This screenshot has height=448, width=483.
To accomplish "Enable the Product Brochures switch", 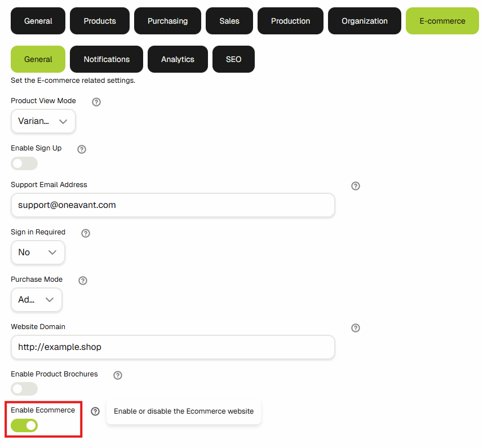I will 24,389.
